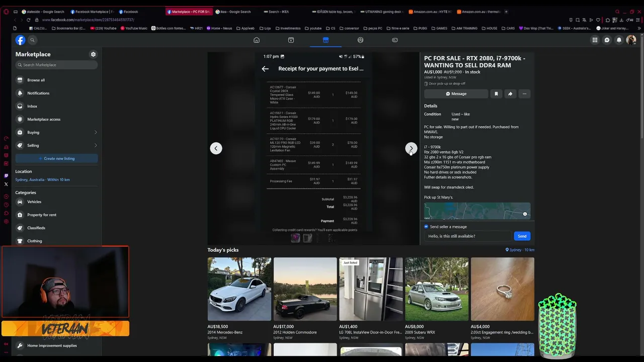Screen dimensions: 644x362
Task: Go to the Facebook Home feed icon
Action: 257,40
